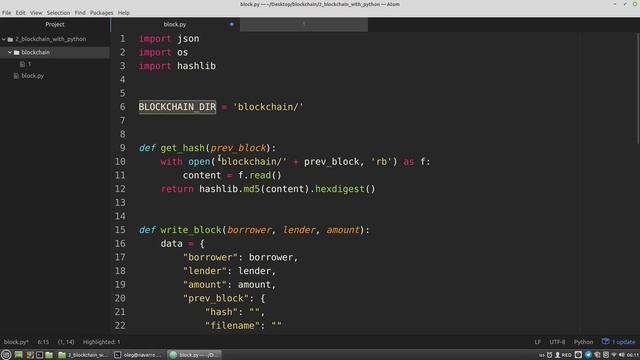This screenshot has height=360, width=640.
Task: Click the write_block function name
Action: 191,230
